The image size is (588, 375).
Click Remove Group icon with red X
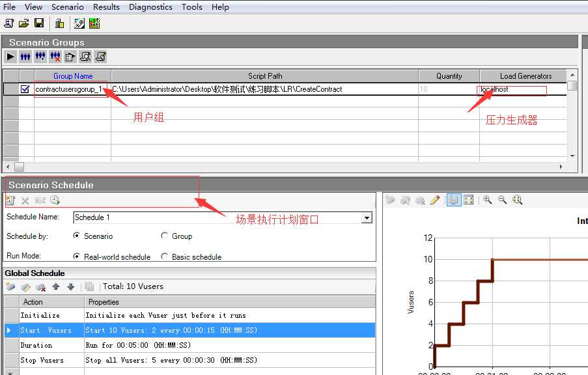[55, 57]
